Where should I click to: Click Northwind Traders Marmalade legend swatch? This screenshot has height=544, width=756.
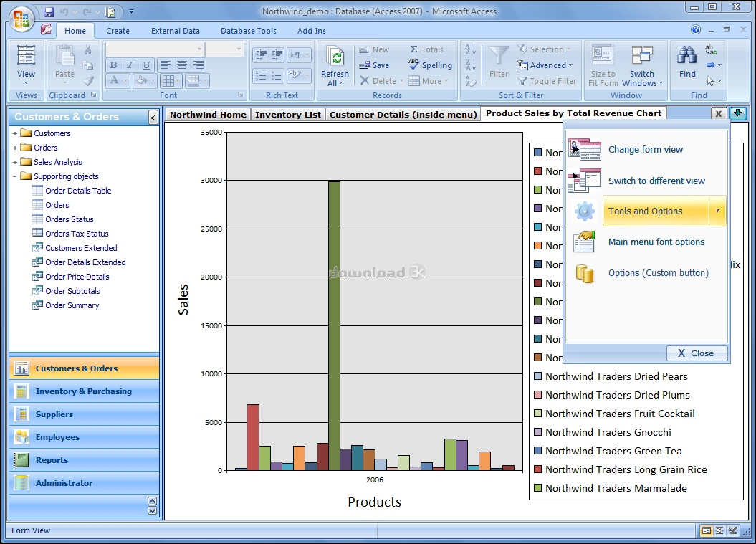pos(537,488)
